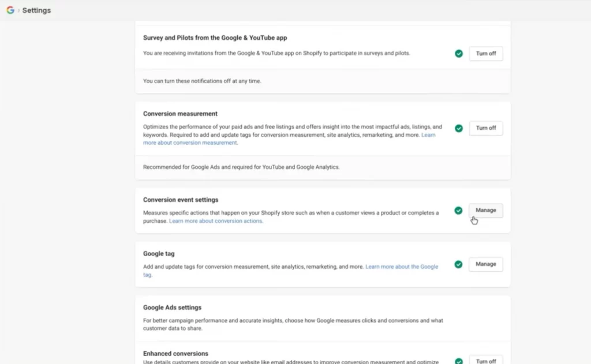Screen dimensions: 591x364
Task: Open Learn more about the Google tag
Action: (402, 267)
